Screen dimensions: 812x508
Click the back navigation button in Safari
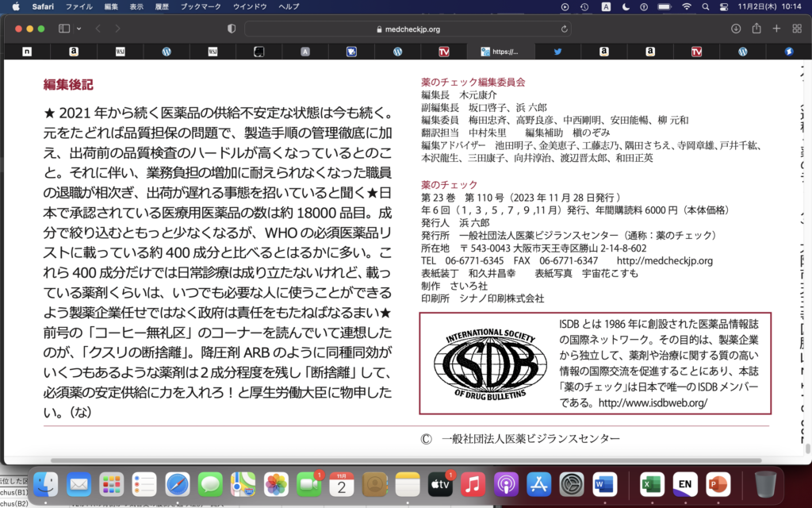click(97, 29)
